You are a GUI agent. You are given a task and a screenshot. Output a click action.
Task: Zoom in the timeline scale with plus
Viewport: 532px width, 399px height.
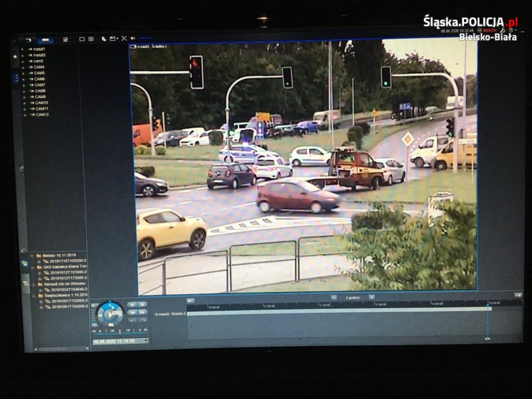click(372, 297)
